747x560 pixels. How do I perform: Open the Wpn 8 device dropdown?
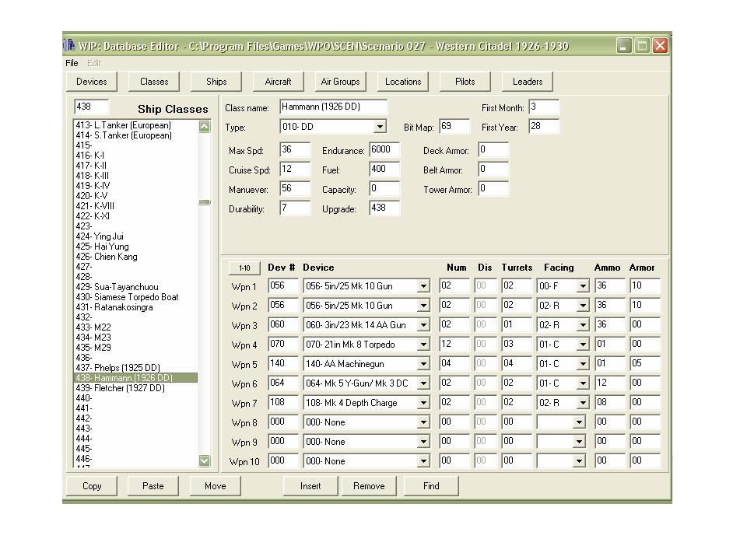tap(423, 423)
